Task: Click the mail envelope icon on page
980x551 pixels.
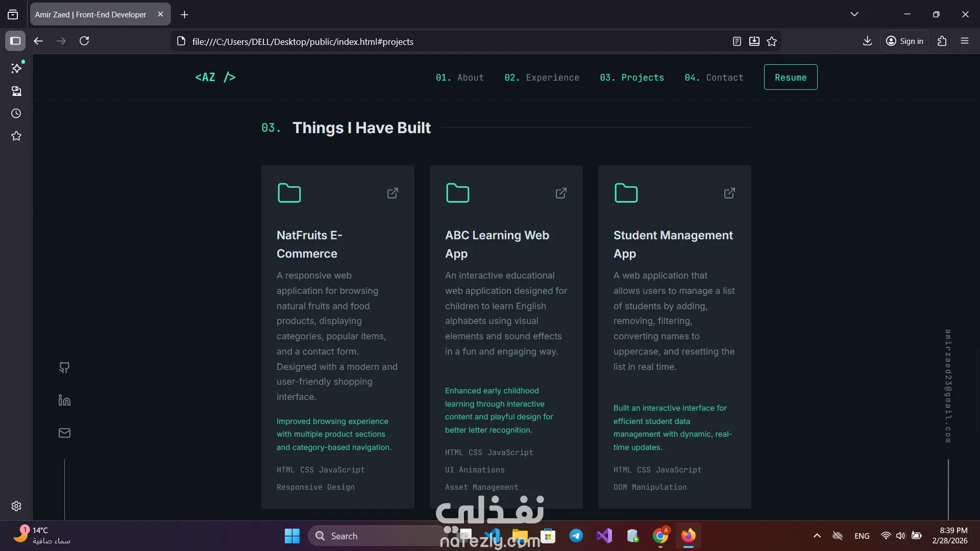Action: point(64,433)
